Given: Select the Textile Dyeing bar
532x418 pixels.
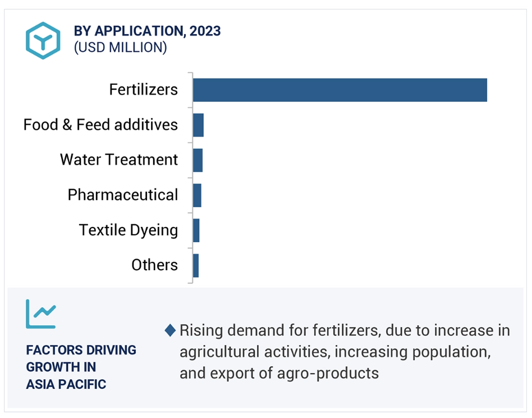Looking at the screenshot, I should click(x=196, y=230).
